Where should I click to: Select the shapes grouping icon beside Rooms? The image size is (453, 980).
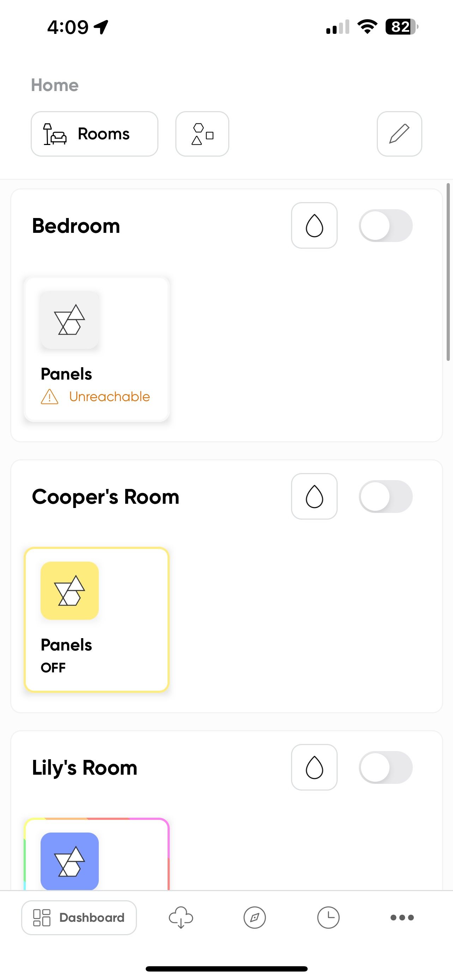pyautogui.click(x=202, y=134)
